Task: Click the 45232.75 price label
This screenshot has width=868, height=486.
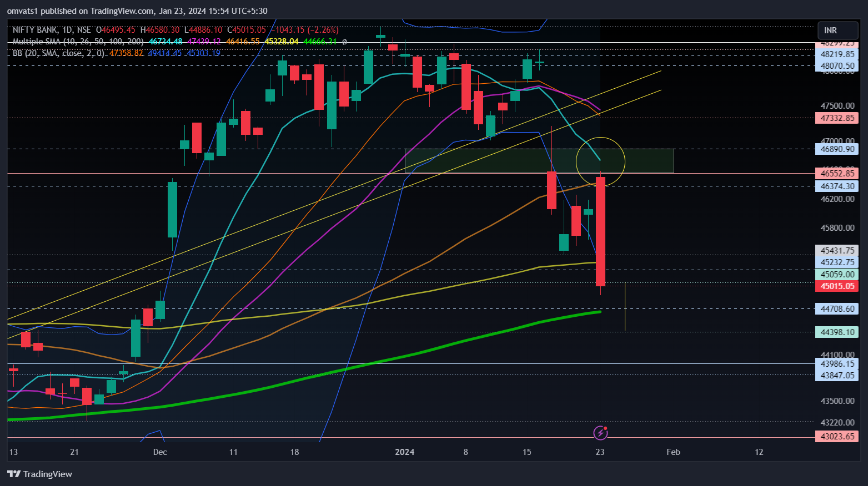Action: pos(837,262)
